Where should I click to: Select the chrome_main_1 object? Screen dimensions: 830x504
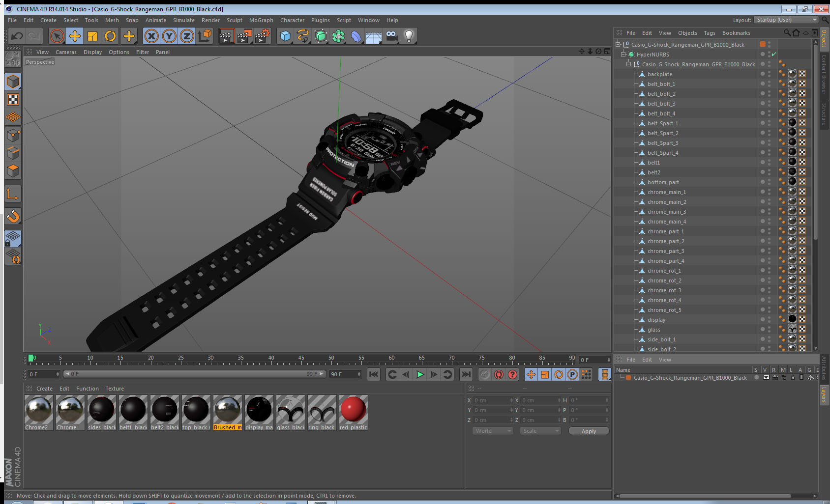pos(666,192)
